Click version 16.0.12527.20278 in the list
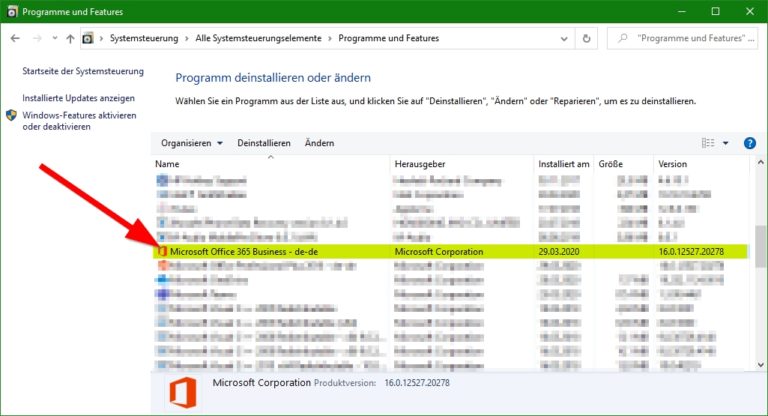 (x=691, y=252)
